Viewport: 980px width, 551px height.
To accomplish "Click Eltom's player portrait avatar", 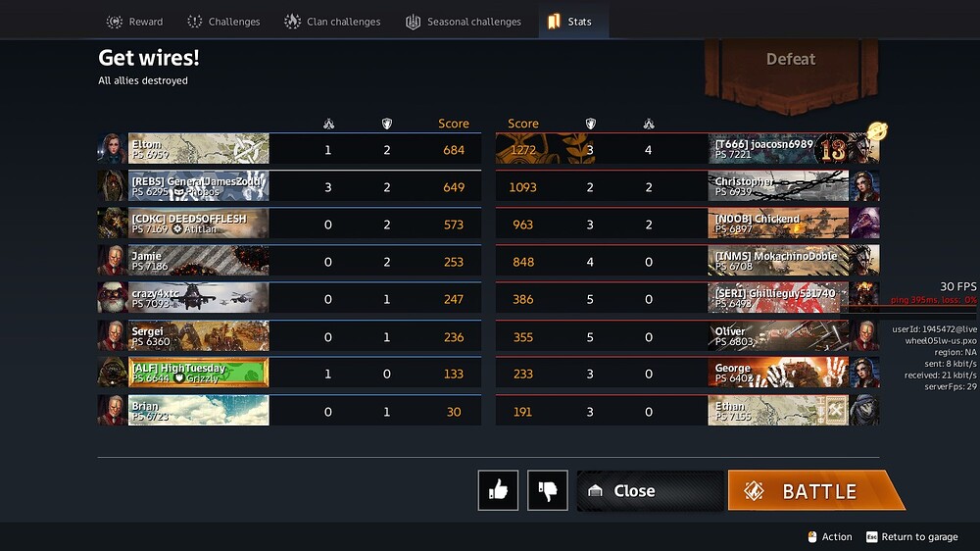I will tap(113, 149).
